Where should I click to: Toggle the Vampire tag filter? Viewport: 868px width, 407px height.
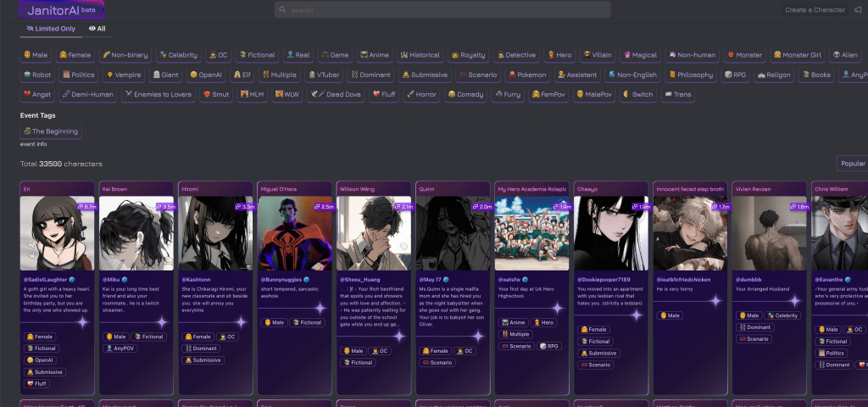(x=124, y=75)
